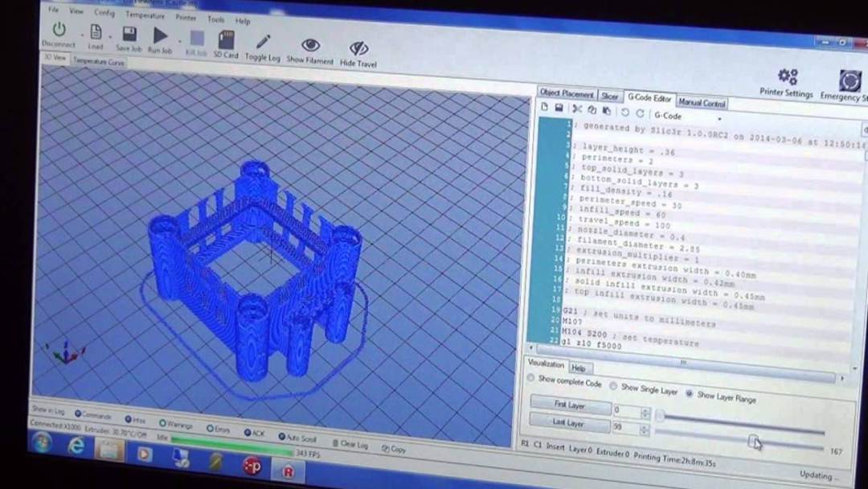Open media player taskbar icon

(145, 454)
